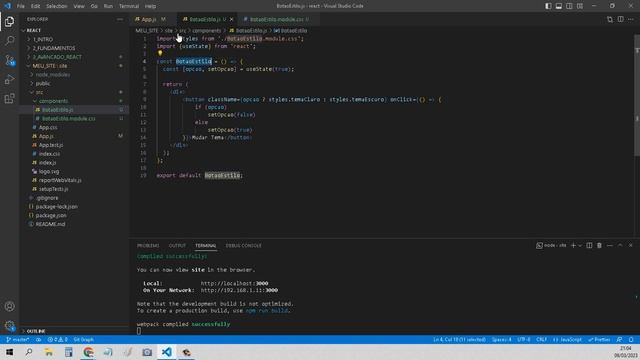
Task: Click the errors and warnings status item
Action: 57,340
